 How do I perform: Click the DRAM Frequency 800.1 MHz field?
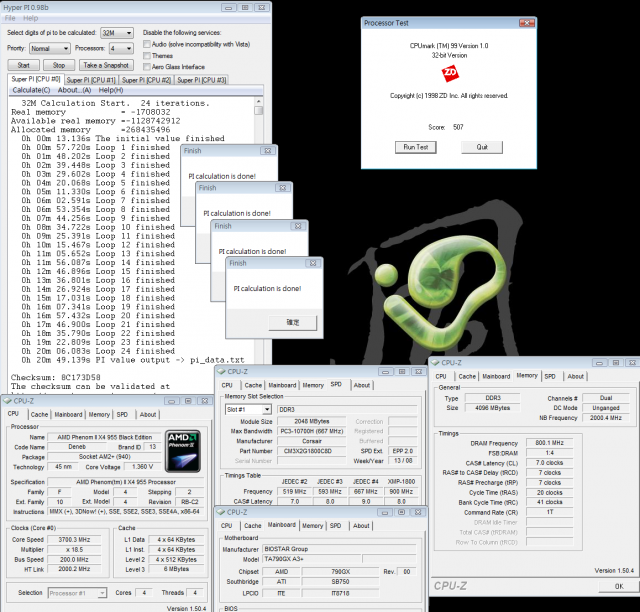tap(549, 443)
